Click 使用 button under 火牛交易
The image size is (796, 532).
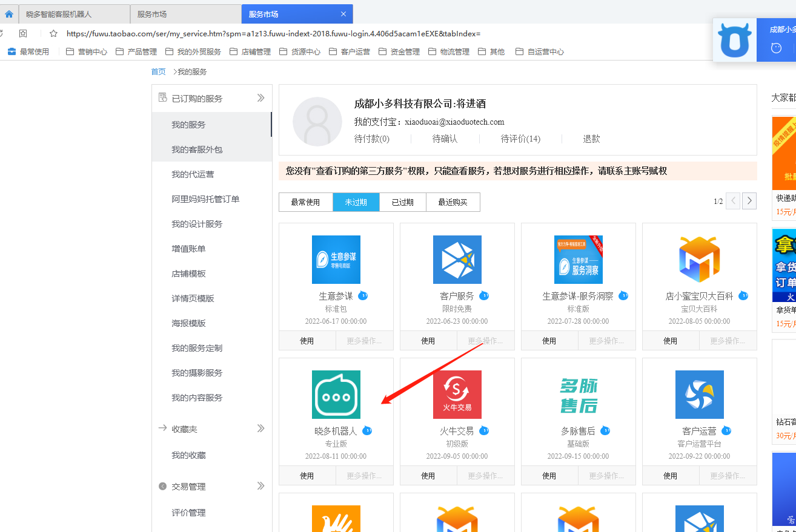[428, 476]
